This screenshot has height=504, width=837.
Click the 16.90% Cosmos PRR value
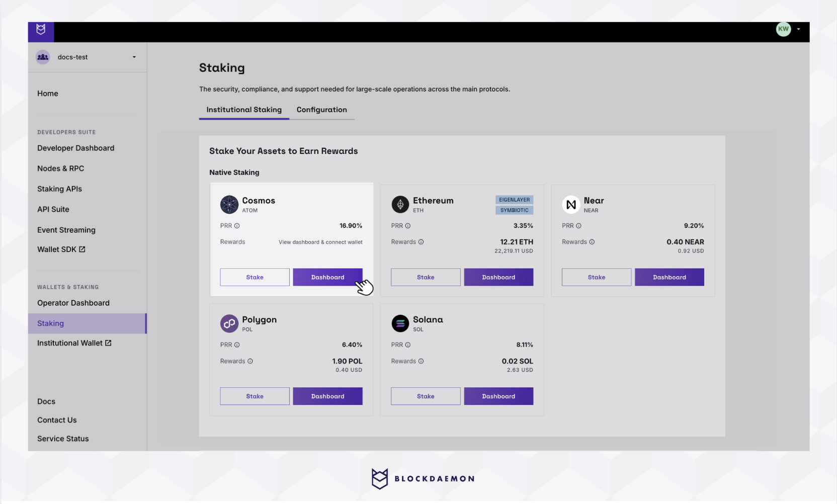[x=351, y=226]
